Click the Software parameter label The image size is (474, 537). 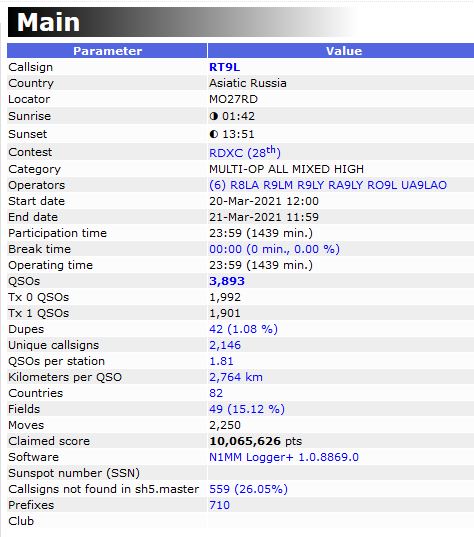33,457
